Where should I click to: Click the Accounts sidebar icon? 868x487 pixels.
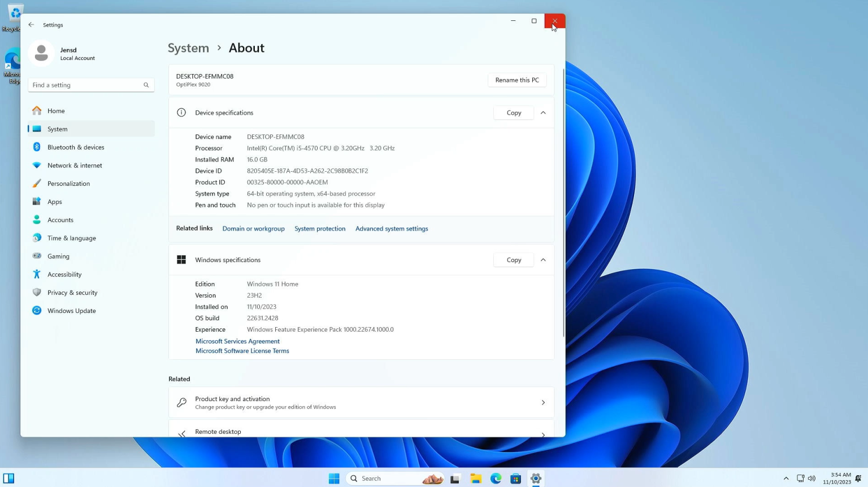click(36, 219)
